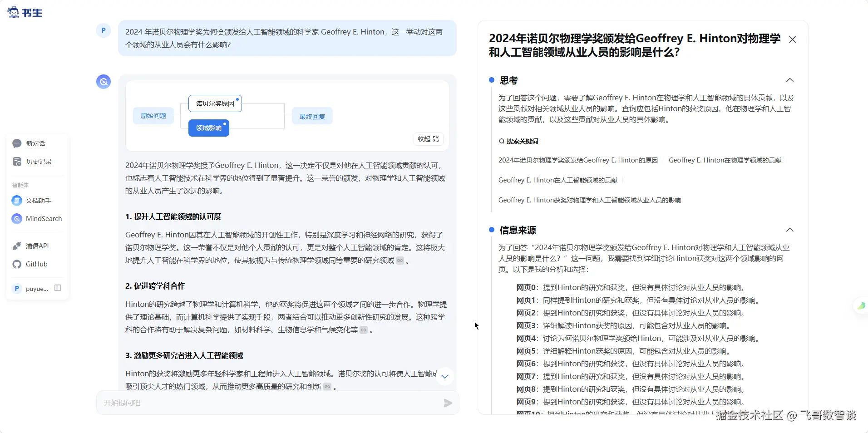The width and height of the screenshot is (868, 433).
Task: Open citation link after 气候变化等 paragraph
Action: tap(364, 330)
